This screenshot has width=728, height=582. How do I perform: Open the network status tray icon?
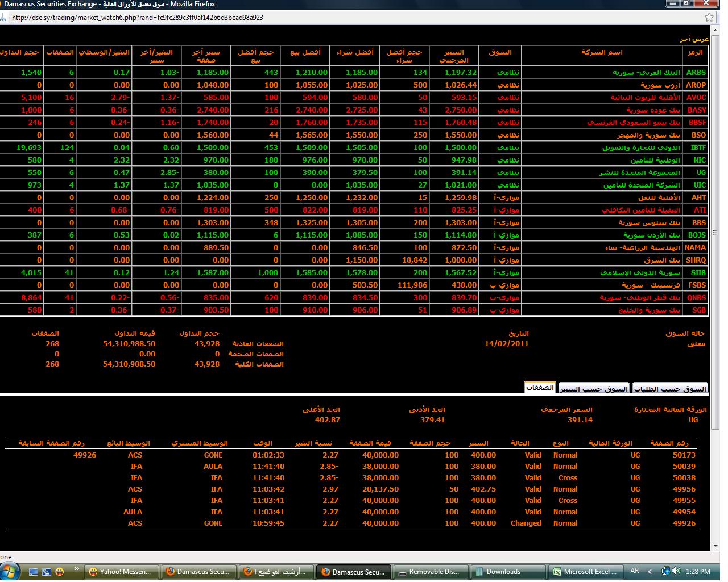pyautogui.click(x=665, y=571)
